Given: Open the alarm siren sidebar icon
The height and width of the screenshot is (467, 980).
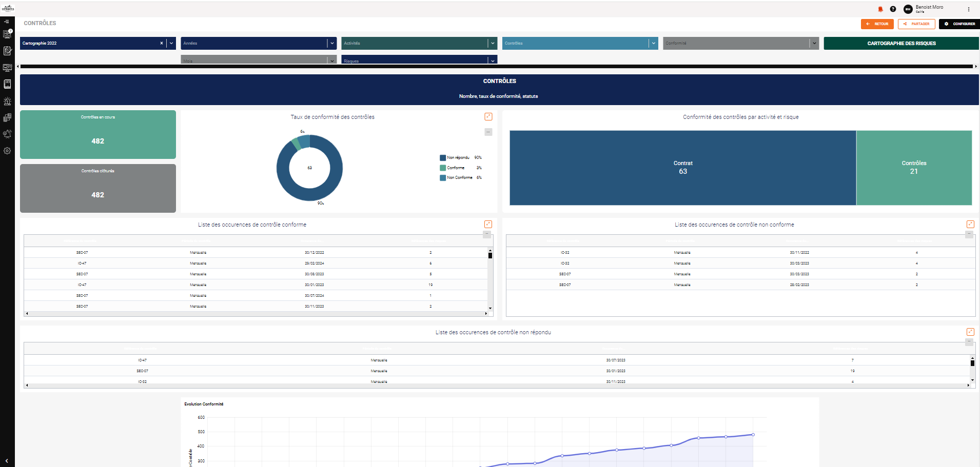Looking at the screenshot, I should [7, 101].
